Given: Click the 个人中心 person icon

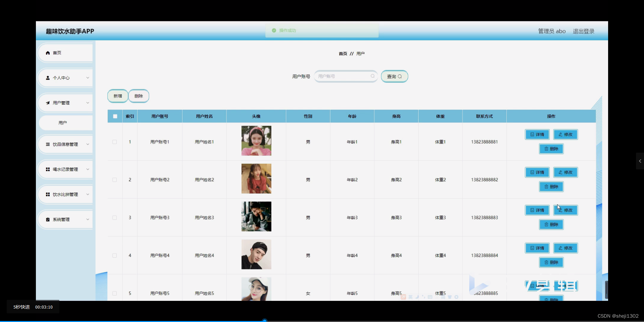Looking at the screenshot, I should click(x=48, y=78).
